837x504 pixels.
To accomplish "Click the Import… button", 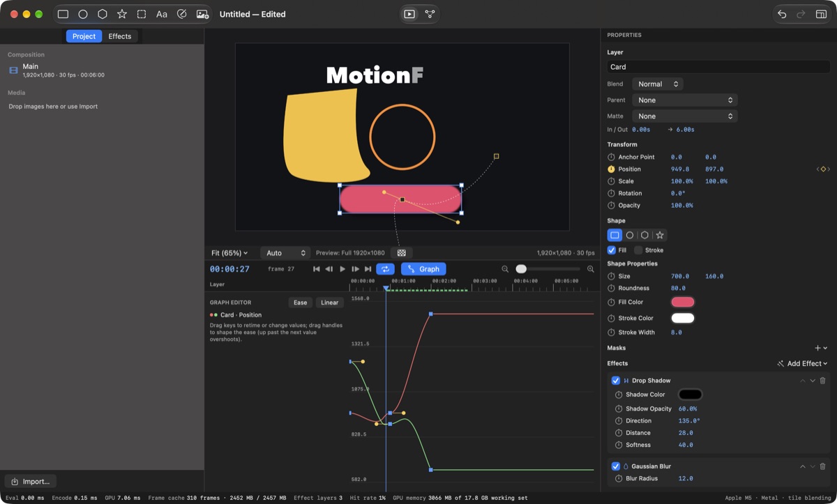I will point(30,482).
